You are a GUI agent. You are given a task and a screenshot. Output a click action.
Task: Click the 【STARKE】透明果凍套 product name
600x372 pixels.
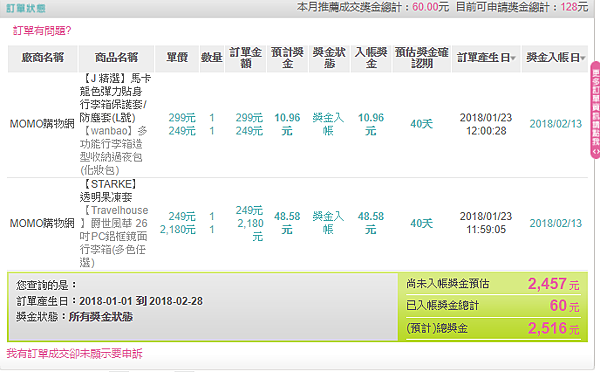pos(108,191)
